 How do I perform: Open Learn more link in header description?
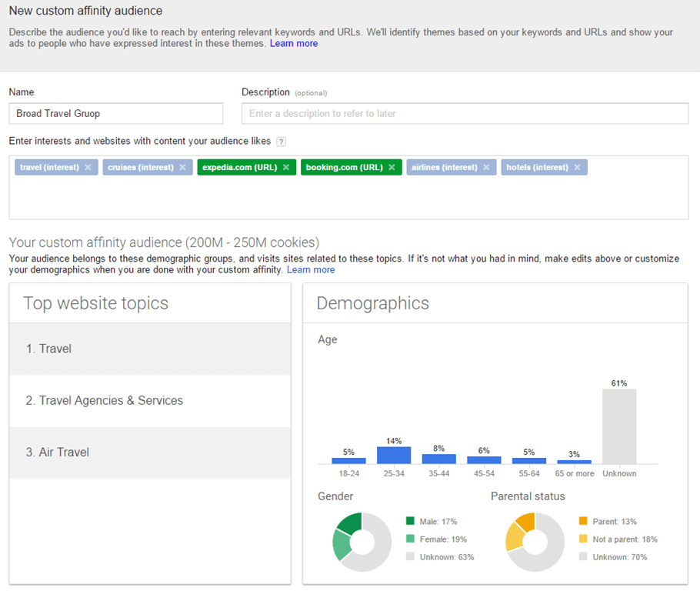(x=293, y=44)
